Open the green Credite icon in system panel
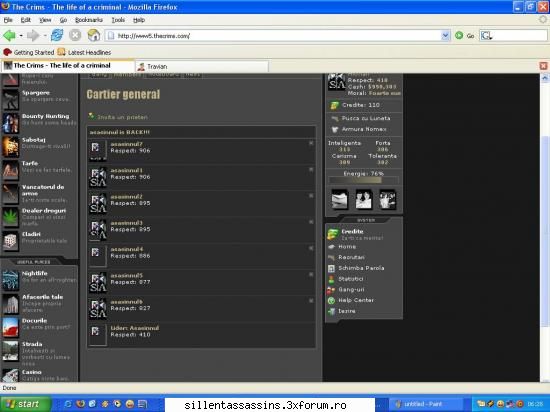Image resolution: width=550 pixels, height=412 pixels. pos(333,234)
